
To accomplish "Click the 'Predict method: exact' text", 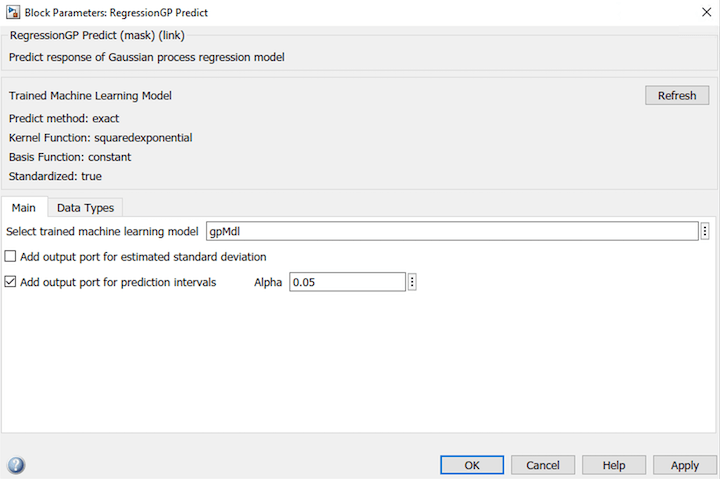I will (x=64, y=118).
